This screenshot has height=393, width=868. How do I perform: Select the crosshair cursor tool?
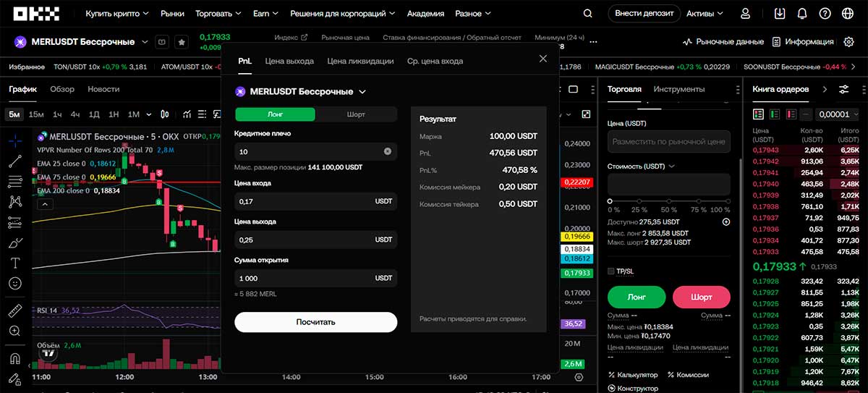click(15, 140)
